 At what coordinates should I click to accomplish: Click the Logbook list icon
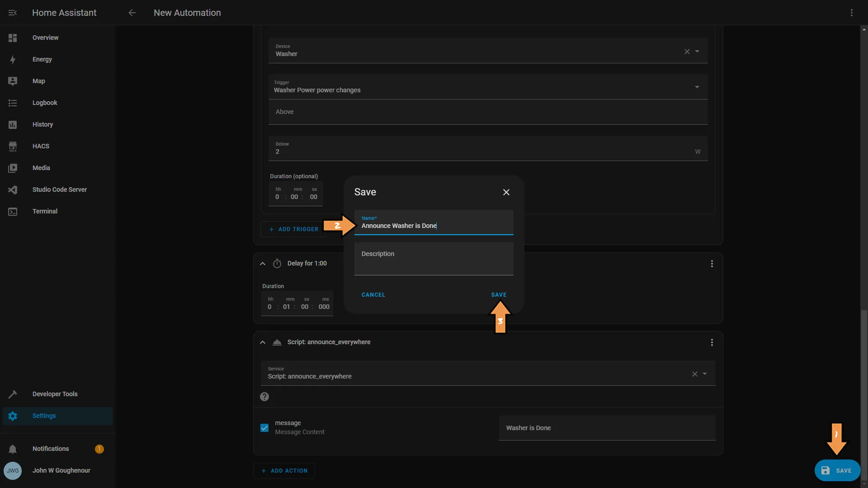coord(13,103)
